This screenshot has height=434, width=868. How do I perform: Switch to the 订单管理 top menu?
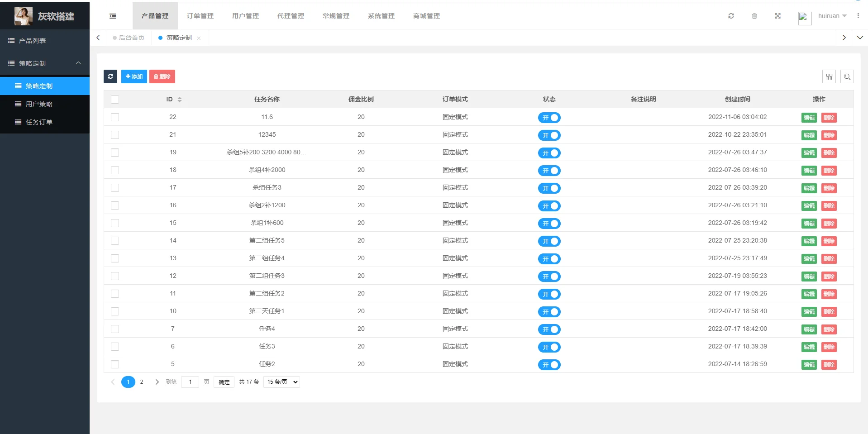click(x=200, y=16)
